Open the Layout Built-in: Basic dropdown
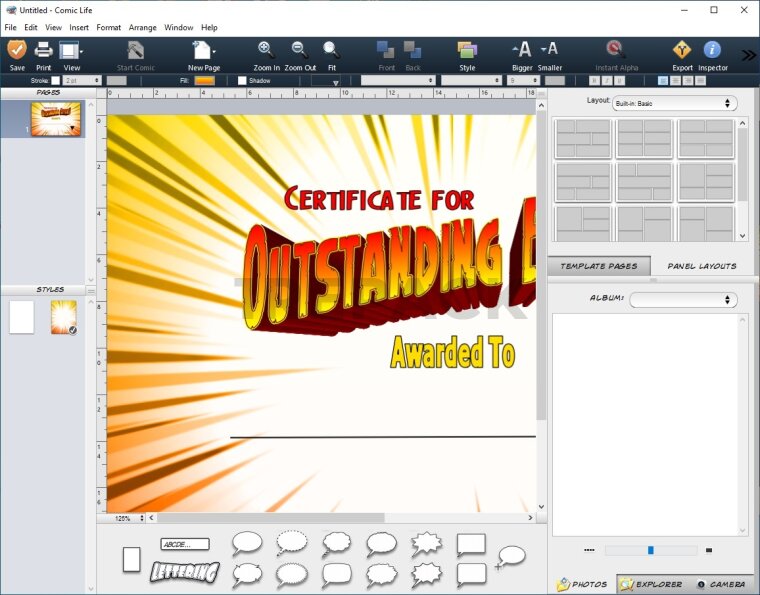 pyautogui.click(x=675, y=103)
